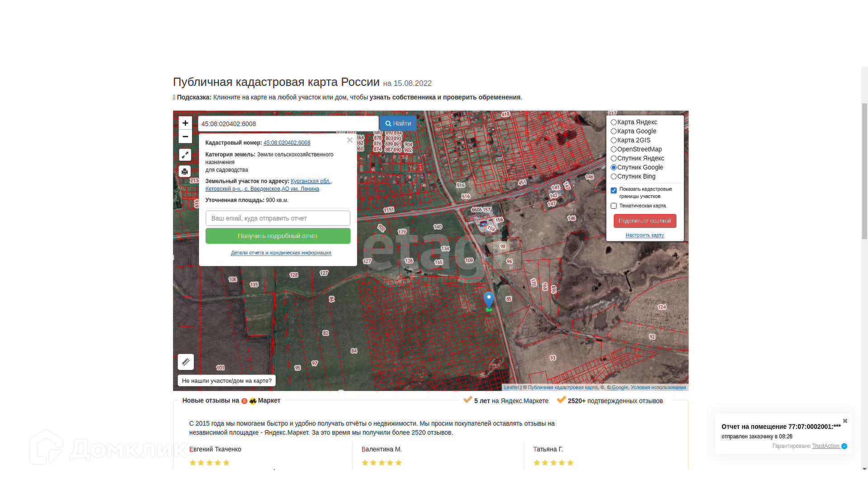Zoom out on the cadastral map
The height and width of the screenshot is (488, 868).
(185, 136)
